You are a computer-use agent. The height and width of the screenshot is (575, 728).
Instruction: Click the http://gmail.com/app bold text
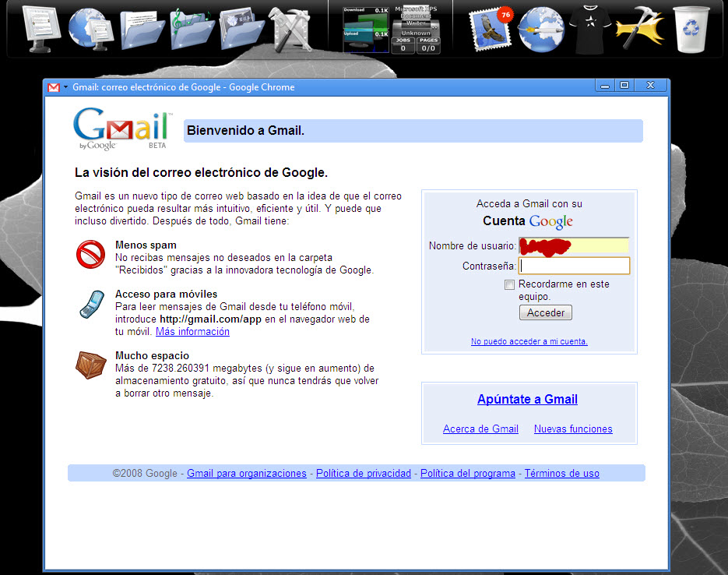tap(210, 319)
